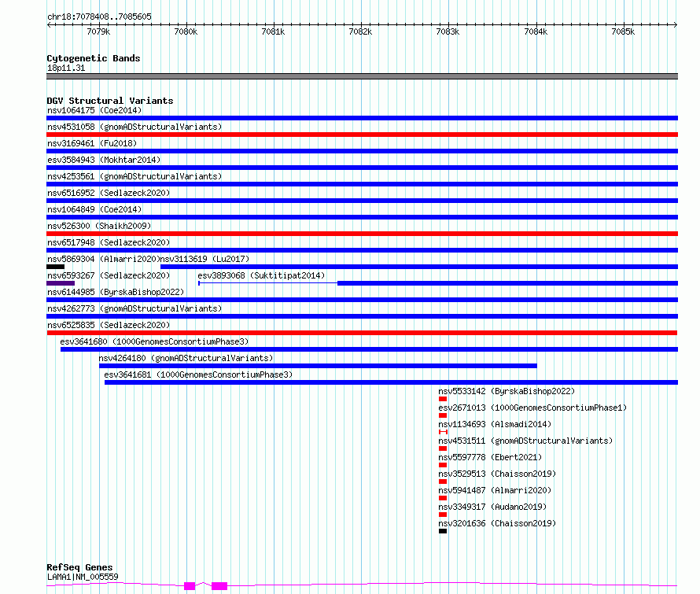Select nsv6144985 (ByrskaBishop2022) label
Image resolution: width=700 pixels, height=594 pixels.
click(116, 292)
